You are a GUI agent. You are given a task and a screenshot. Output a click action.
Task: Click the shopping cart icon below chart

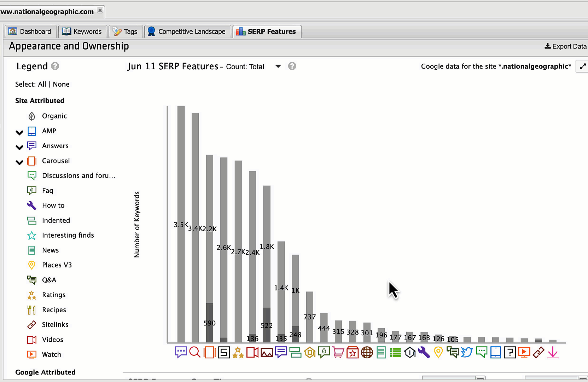click(x=338, y=352)
